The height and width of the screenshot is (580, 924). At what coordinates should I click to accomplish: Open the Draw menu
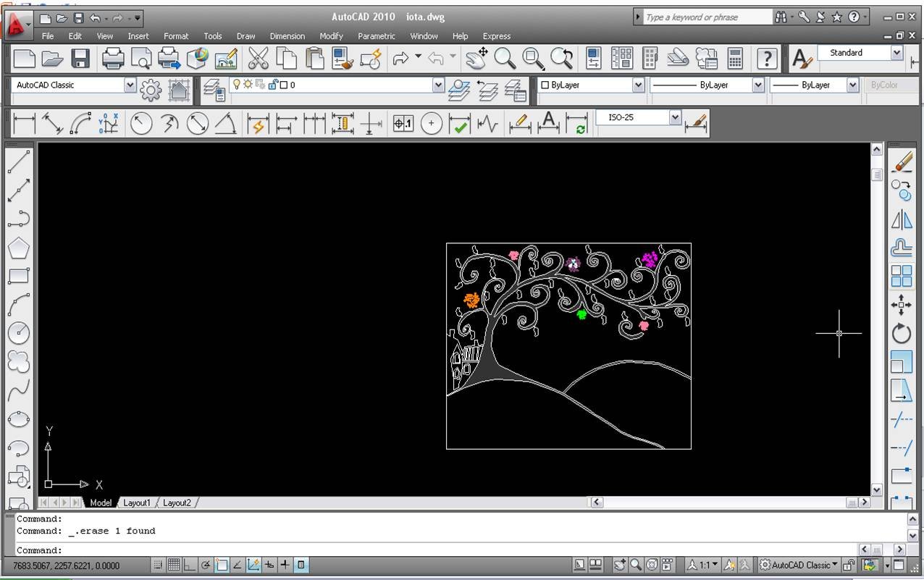point(246,36)
